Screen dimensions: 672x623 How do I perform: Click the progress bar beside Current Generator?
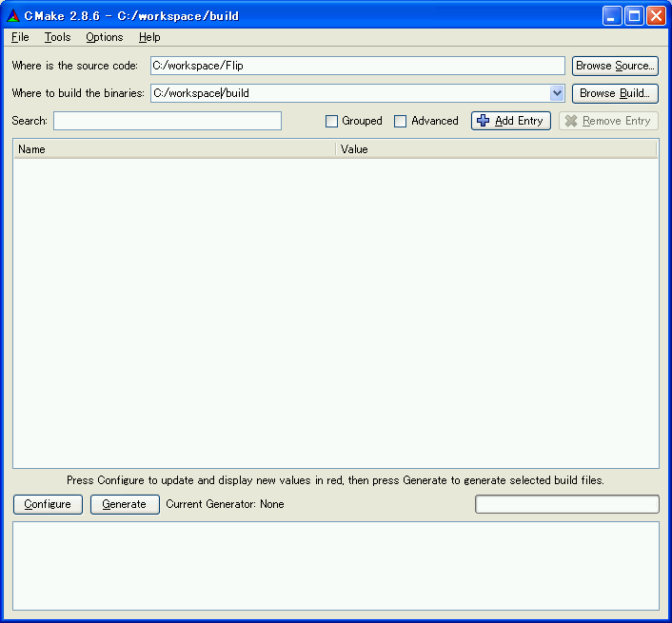pos(567,504)
